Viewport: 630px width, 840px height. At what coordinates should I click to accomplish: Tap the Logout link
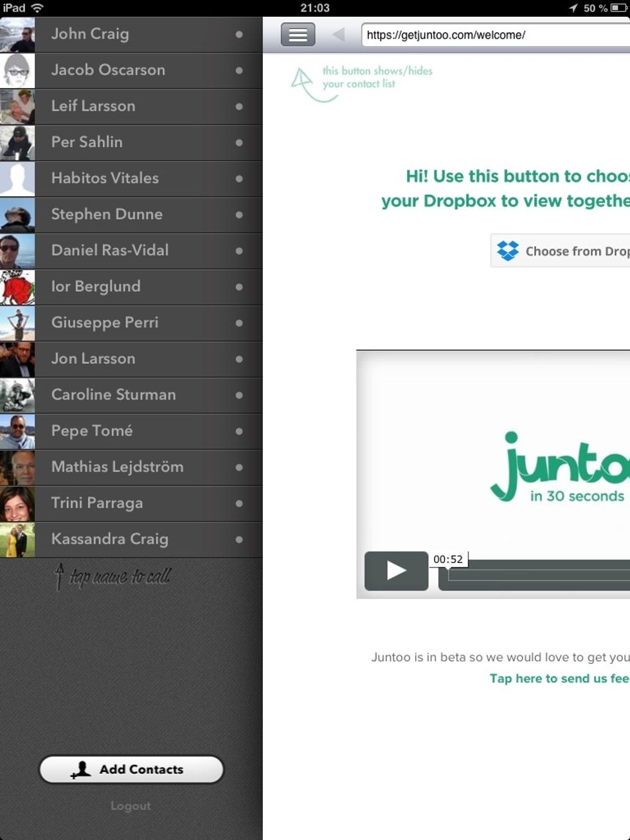point(130,806)
